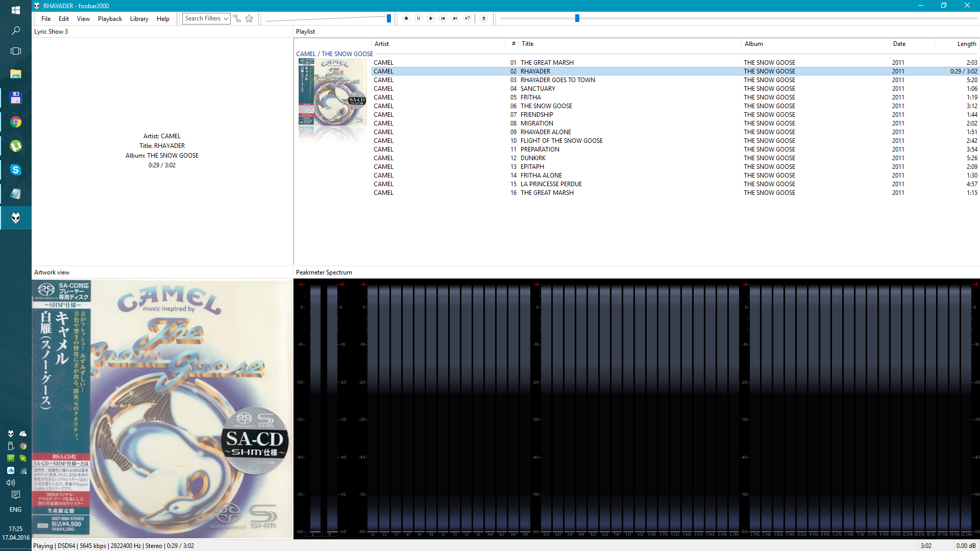Open the Help menu
This screenshot has width=980, height=551.
tap(163, 19)
